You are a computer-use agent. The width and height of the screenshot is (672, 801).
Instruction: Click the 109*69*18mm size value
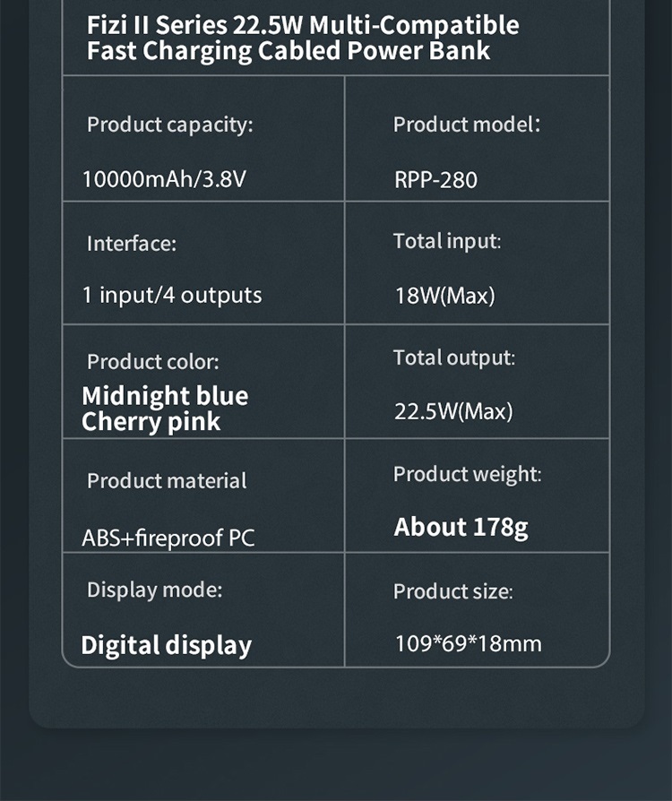click(468, 643)
